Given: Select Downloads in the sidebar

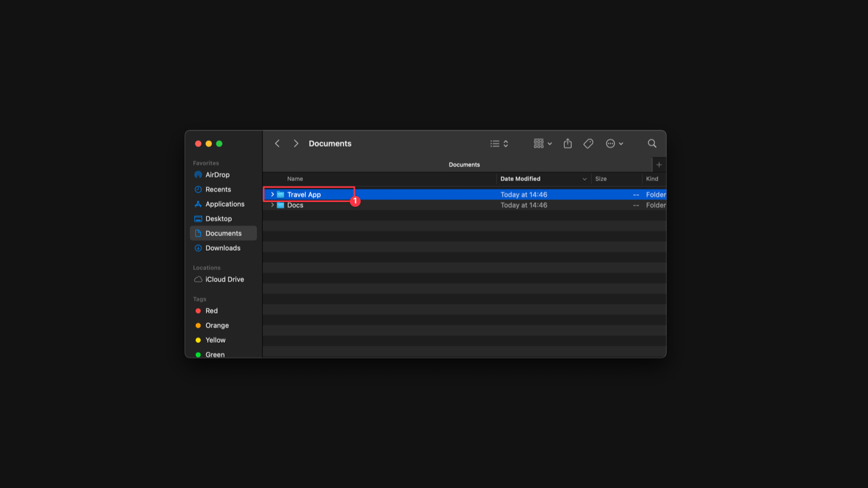Looking at the screenshot, I should (x=221, y=247).
